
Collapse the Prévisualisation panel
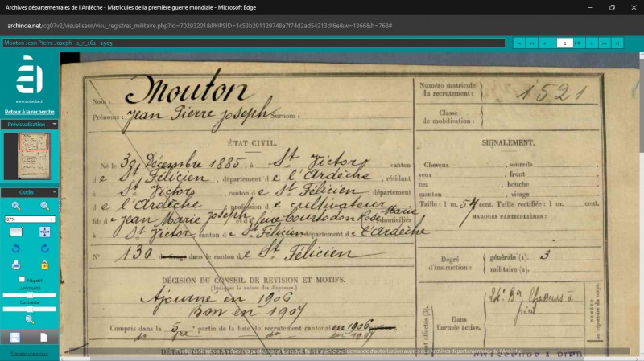click(54, 124)
